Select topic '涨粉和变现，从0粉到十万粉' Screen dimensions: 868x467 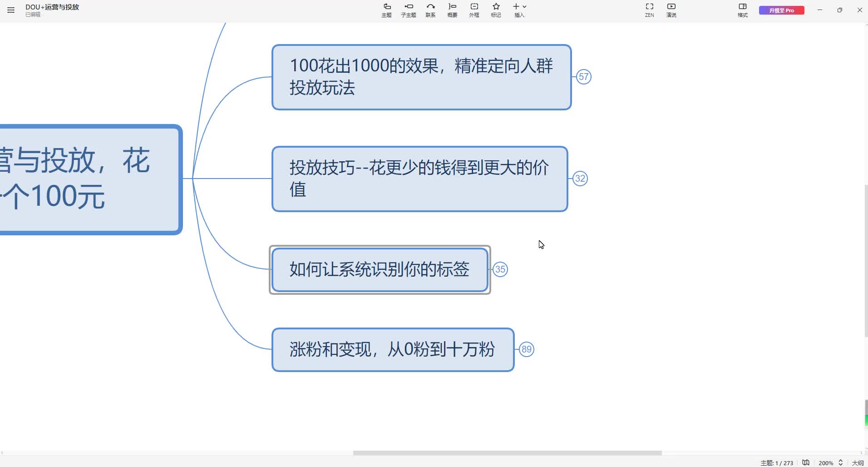coord(393,350)
